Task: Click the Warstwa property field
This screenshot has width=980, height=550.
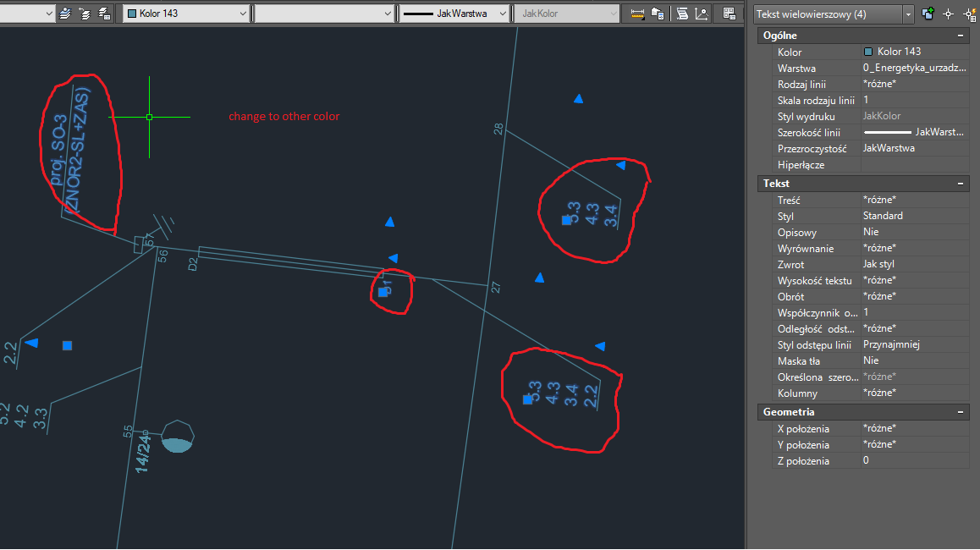Action: (x=914, y=68)
